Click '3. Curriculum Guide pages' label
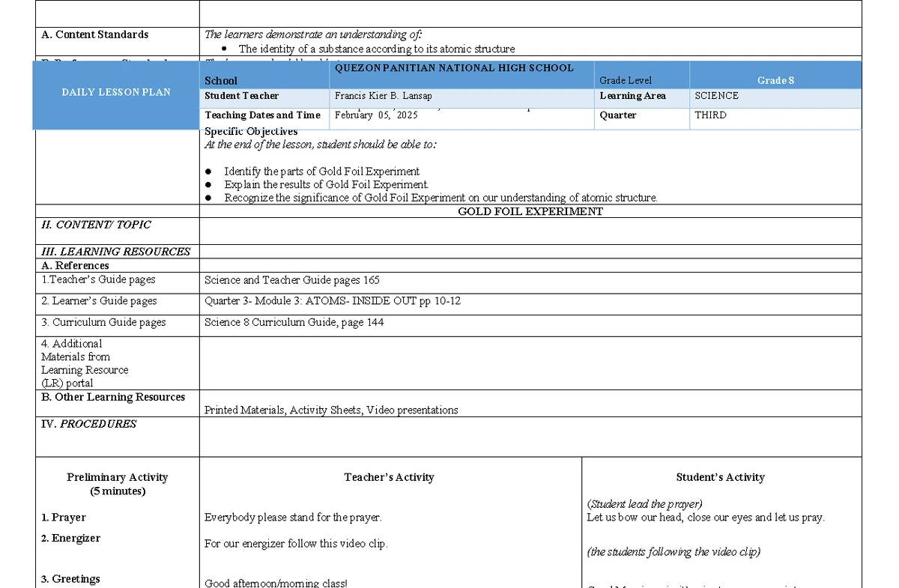Viewport: 899px width, 588px height. [x=103, y=322]
